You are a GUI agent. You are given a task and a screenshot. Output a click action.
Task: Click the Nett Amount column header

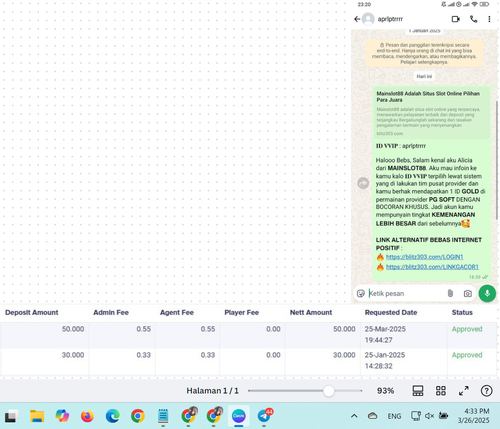coord(311,312)
